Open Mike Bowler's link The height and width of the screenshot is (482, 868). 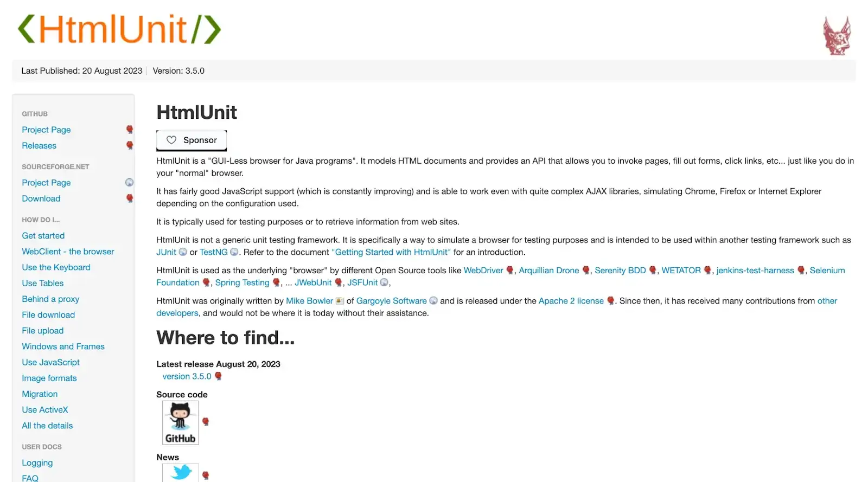(x=309, y=301)
